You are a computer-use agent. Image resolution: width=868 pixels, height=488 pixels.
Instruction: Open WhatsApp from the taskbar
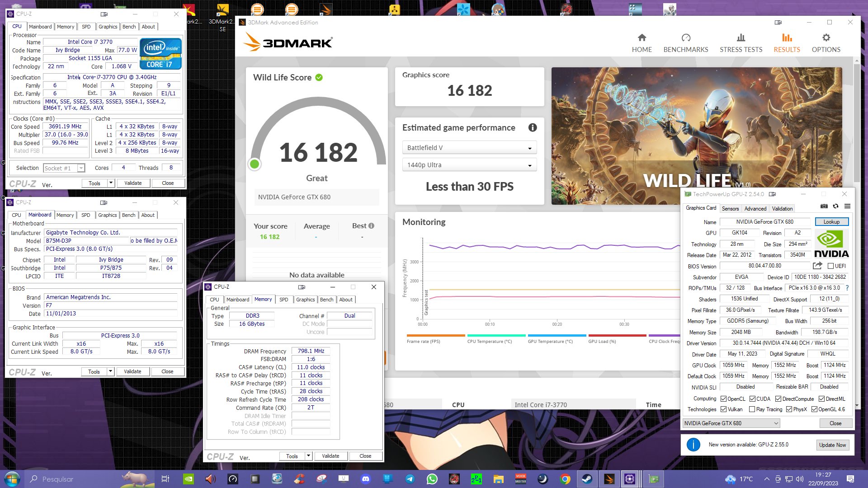[432, 479]
